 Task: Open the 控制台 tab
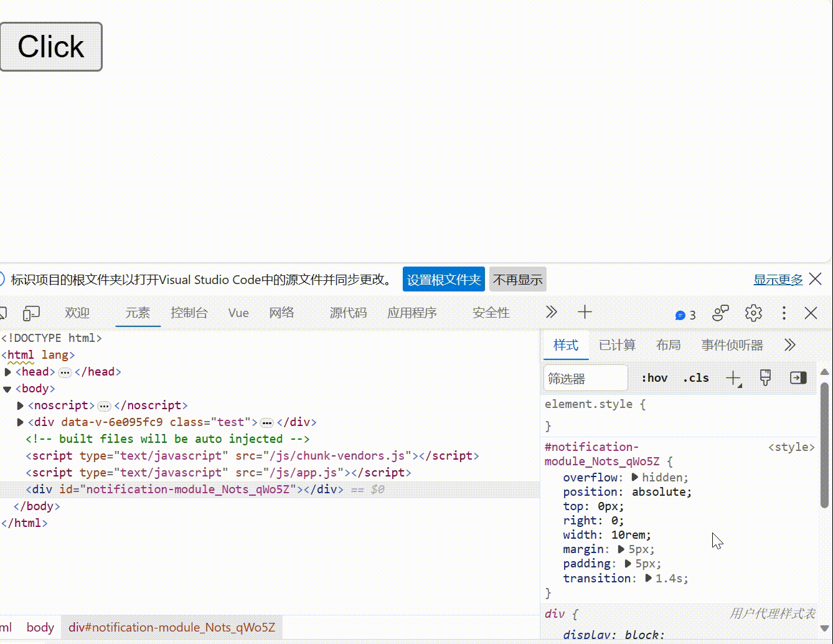click(x=189, y=313)
